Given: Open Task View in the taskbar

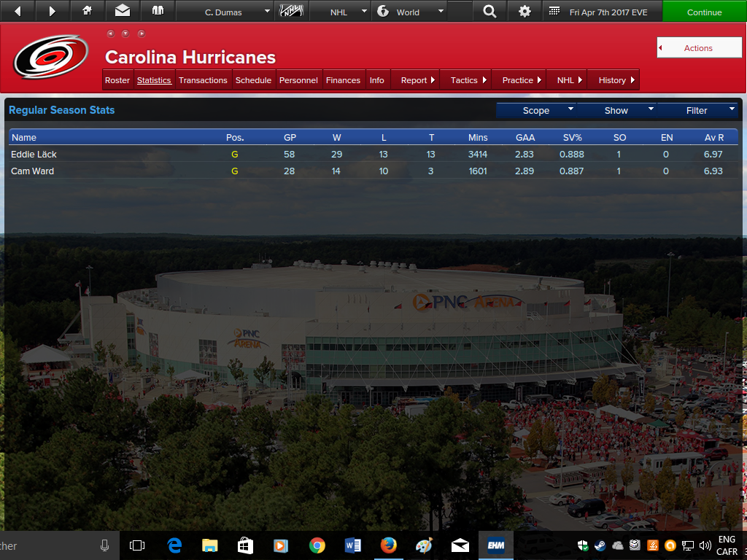Looking at the screenshot, I should point(137,545).
